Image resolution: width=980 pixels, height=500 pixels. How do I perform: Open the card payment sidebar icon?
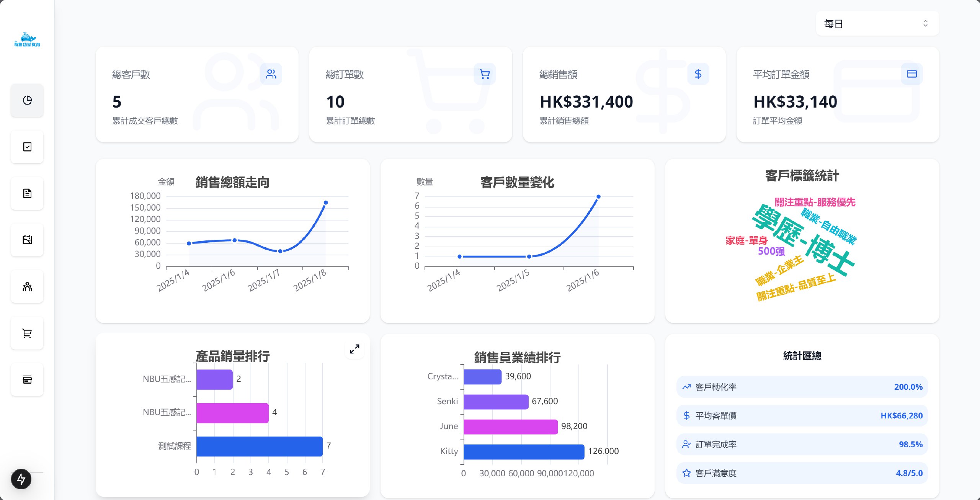pos(27,379)
